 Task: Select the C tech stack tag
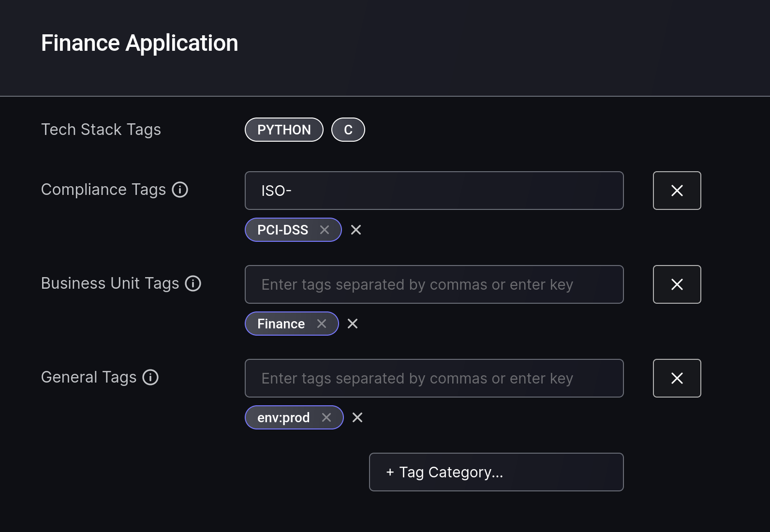348,130
